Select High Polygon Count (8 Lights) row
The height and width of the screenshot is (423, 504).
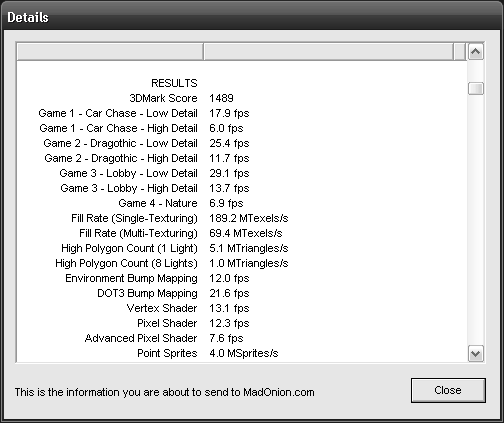point(242,263)
